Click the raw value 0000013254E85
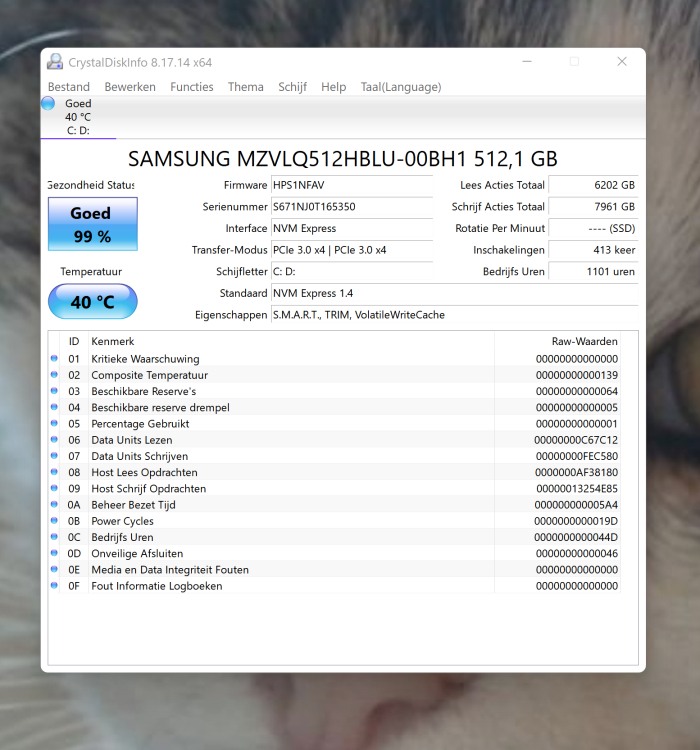The width and height of the screenshot is (700, 750). (x=577, y=489)
